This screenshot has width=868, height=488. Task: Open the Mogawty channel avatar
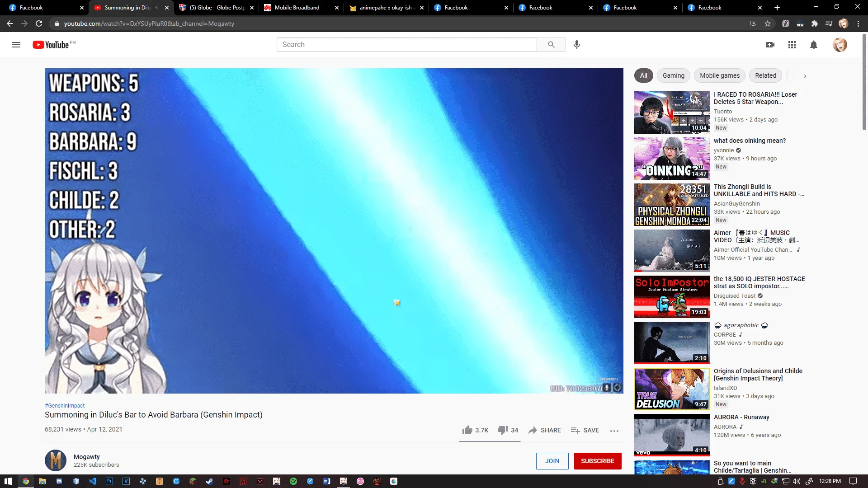[x=56, y=460]
